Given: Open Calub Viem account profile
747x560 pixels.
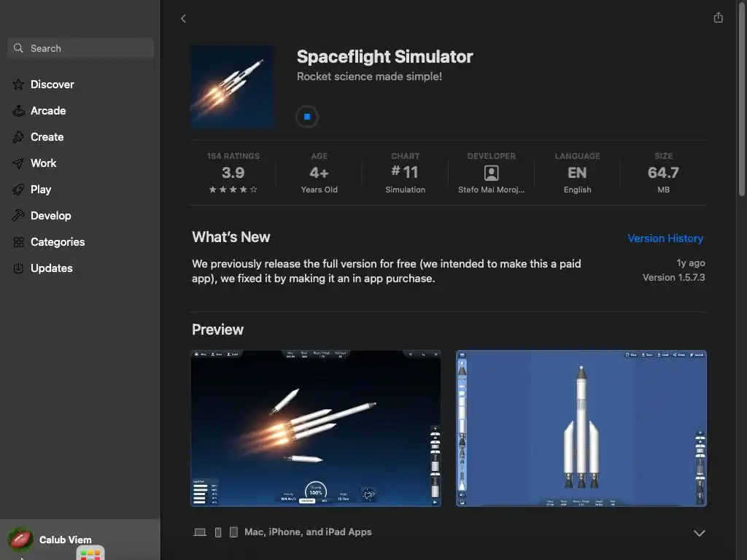Looking at the screenshot, I should (x=80, y=540).
